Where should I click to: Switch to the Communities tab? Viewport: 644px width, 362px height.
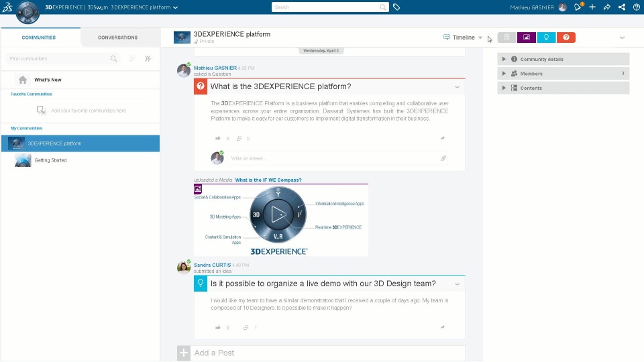(39, 38)
